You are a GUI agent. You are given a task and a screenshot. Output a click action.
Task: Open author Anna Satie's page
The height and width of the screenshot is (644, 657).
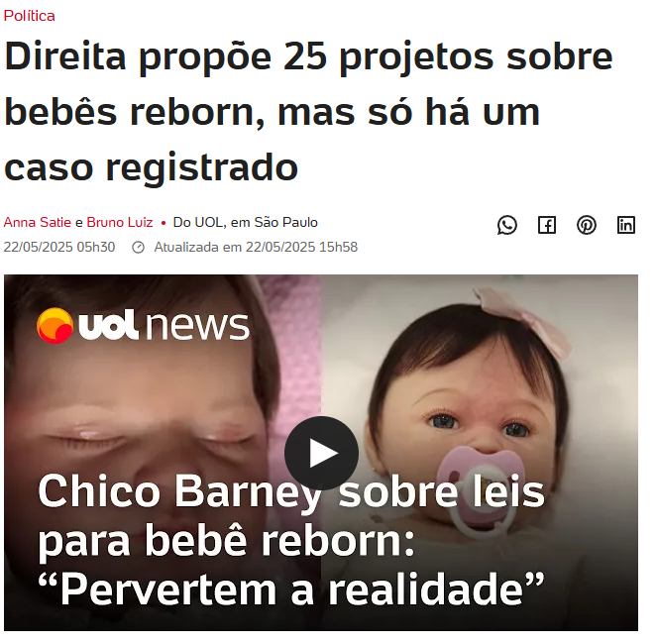click(x=38, y=222)
